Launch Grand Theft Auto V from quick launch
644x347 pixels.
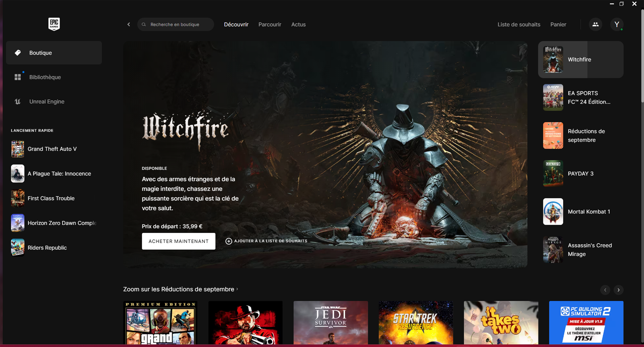click(x=54, y=149)
